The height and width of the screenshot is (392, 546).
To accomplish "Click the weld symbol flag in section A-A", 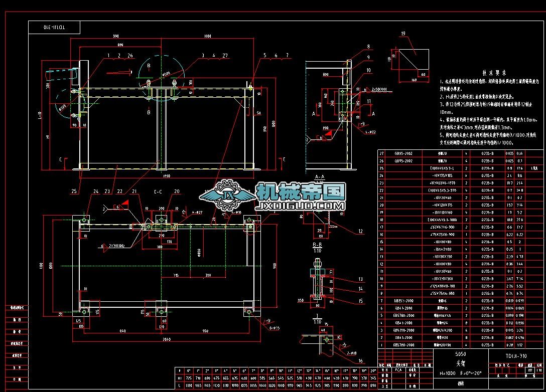I will [x=327, y=132].
